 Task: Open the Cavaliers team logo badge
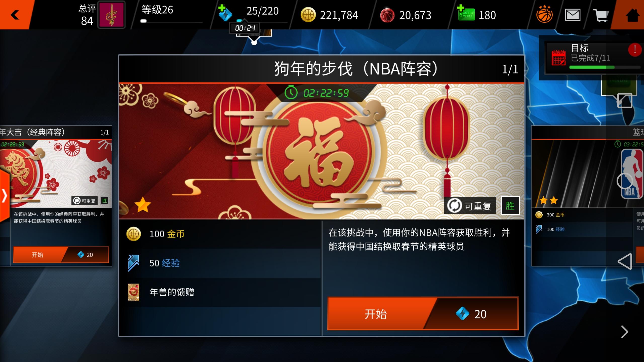[111, 15]
